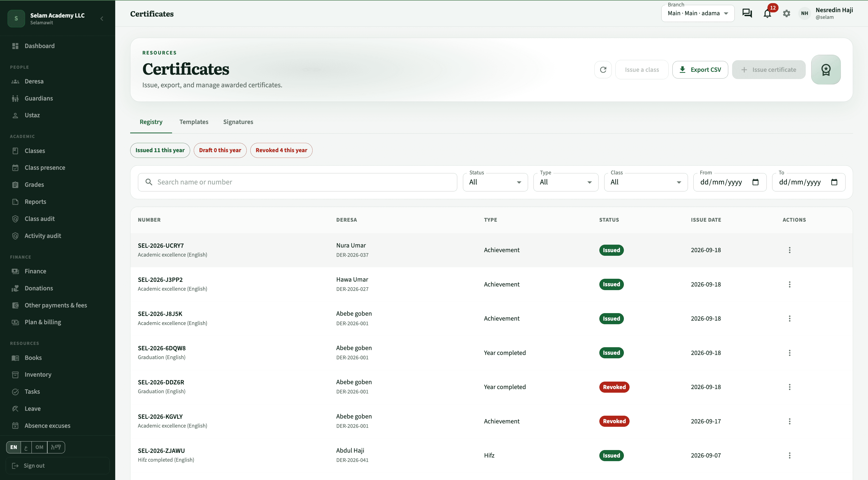
Task: Open notifications bell with 12 badge
Action: click(x=767, y=13)
